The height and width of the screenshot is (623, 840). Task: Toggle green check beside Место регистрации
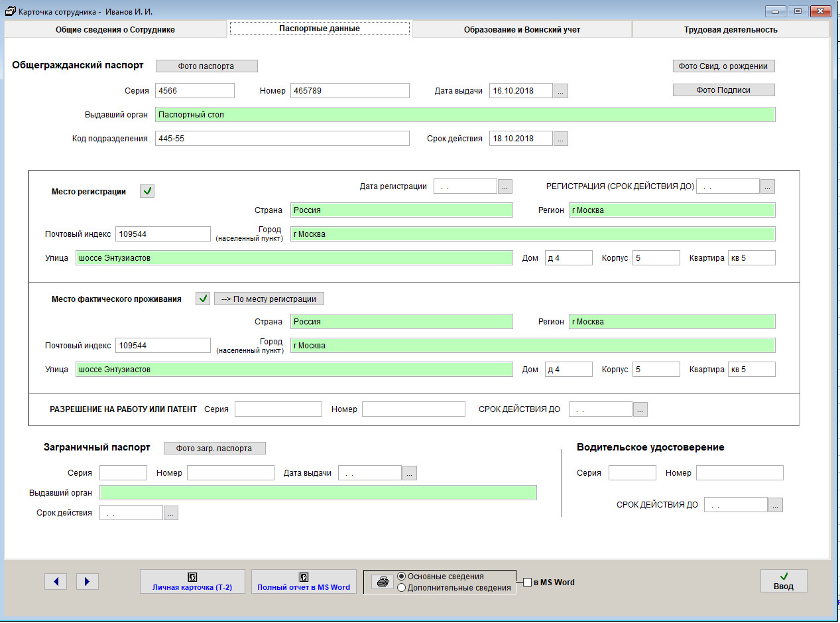coord(148,192)
